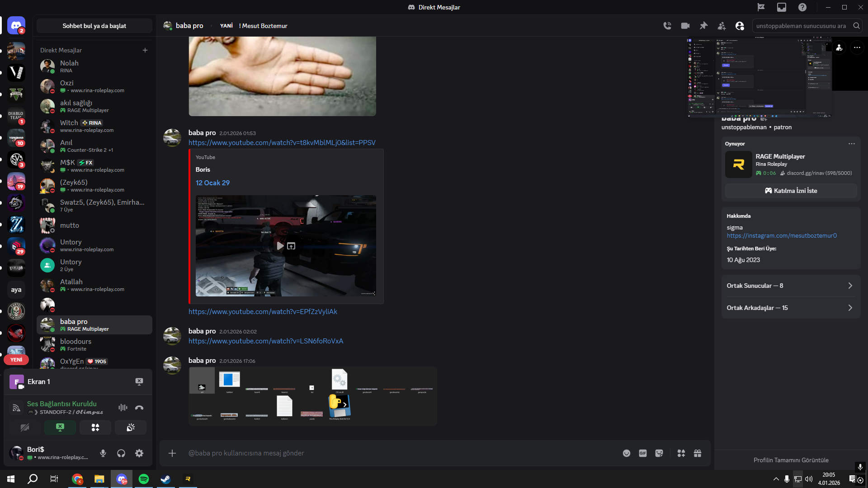Click Katılma İzni İste button
Image resolution: width=868 pixels, height=488 pixels.
[791, 191]
